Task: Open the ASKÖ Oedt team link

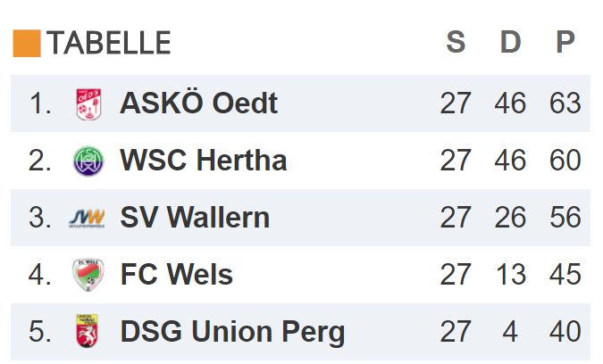Action: (x=198, y=103)
